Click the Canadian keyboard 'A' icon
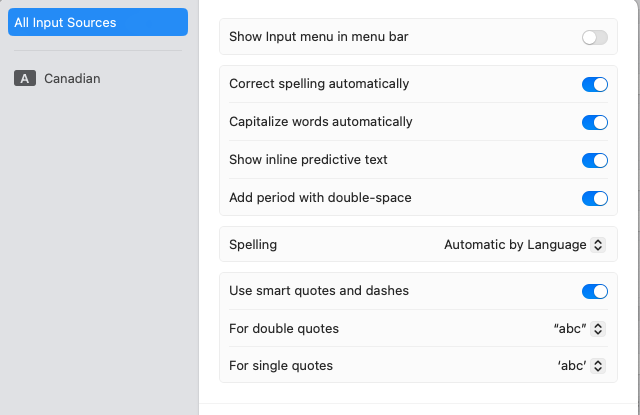640x415 pixels. [26, 78]
